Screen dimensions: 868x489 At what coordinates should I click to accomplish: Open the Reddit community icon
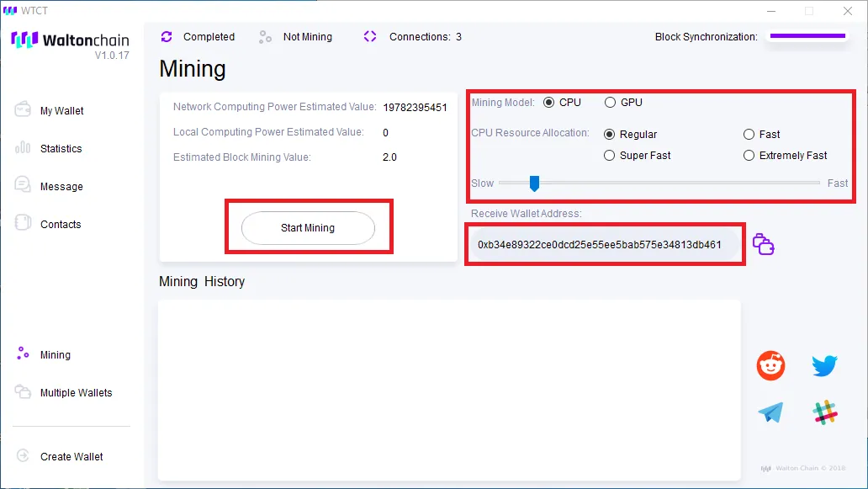[x=770, y=365]
